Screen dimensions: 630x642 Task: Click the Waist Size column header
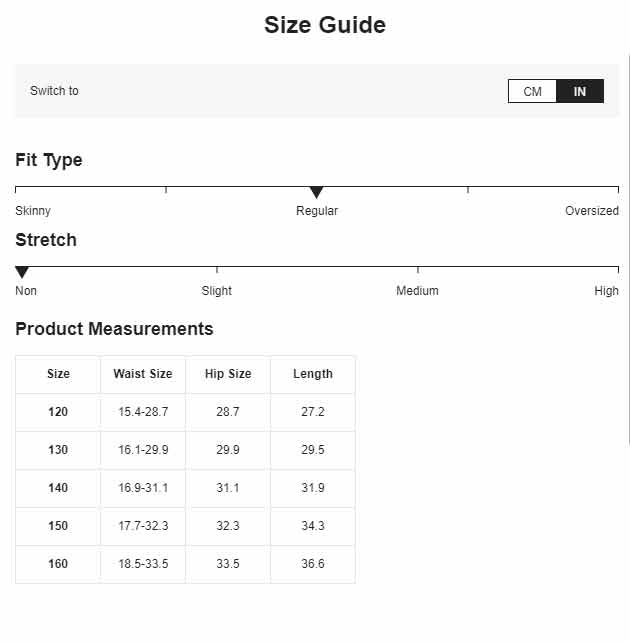[143, 374]
